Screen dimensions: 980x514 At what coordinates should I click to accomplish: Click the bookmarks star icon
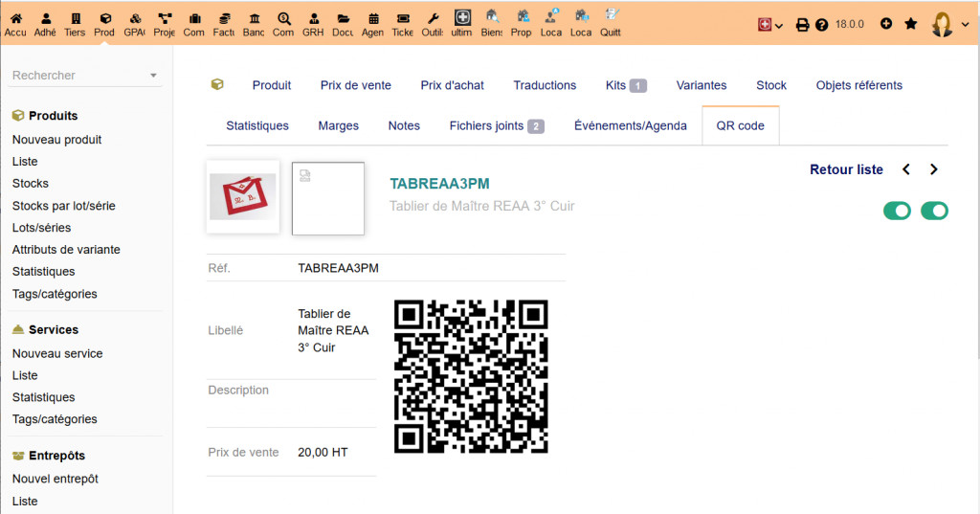point(910,24)
